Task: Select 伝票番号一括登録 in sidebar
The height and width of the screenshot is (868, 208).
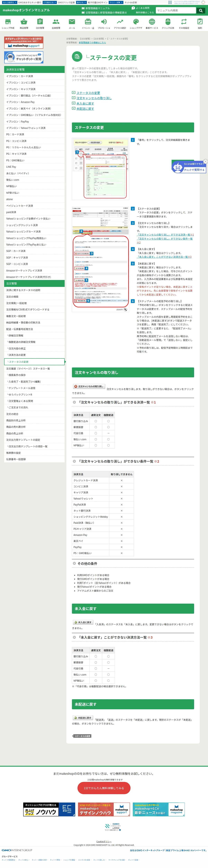Action: pos(34,459)
